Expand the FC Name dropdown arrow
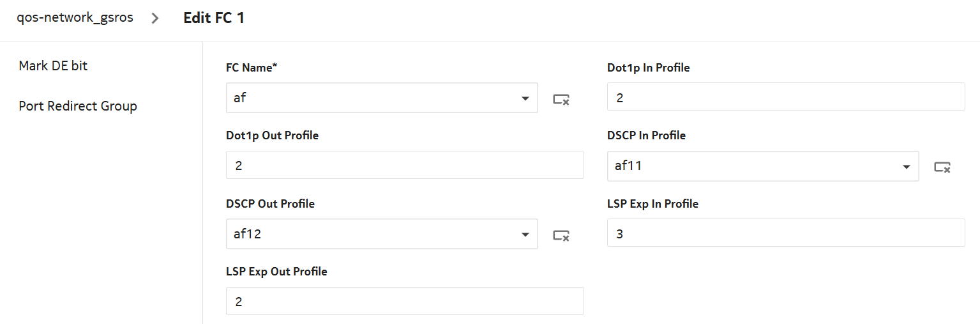Image resolution: width=980 pixels, height=324 pixels. [x=525, y=98]
